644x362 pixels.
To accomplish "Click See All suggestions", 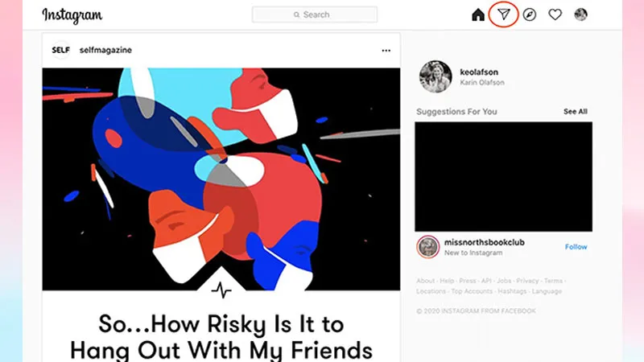I will click(x=576, y=111).
